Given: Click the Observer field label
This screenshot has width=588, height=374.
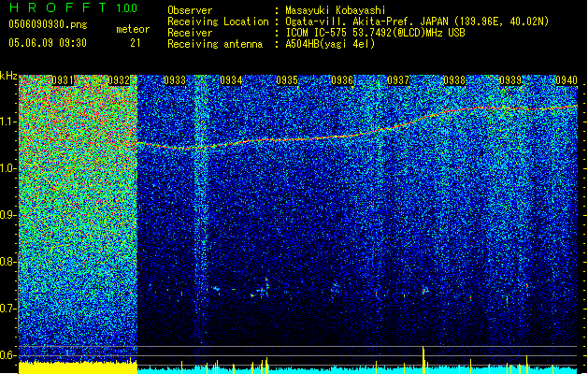Looking at the screenshot, I should click(x=190, y=10).
